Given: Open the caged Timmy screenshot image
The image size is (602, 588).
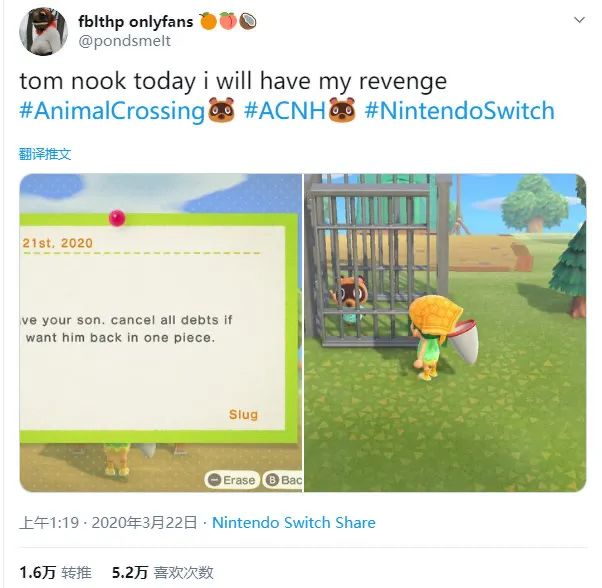Looking at the screenshot, I should point(445,333).
